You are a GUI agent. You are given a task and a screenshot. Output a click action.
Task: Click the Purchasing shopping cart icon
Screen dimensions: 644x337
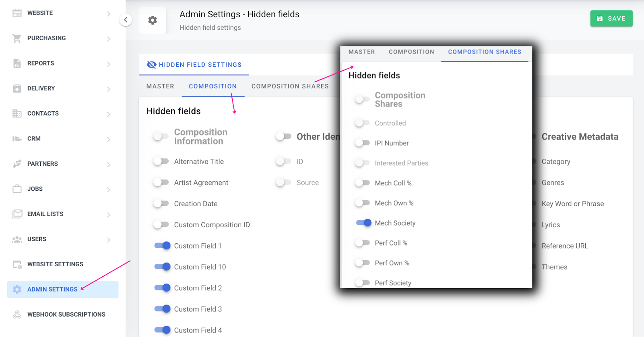(x=17, y=38)
